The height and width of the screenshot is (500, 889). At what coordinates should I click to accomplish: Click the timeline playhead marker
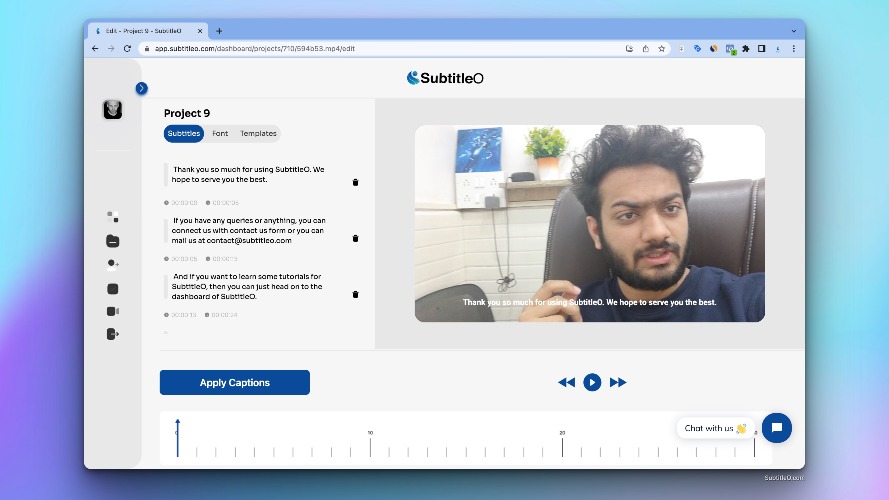click(x=177, y=437)
